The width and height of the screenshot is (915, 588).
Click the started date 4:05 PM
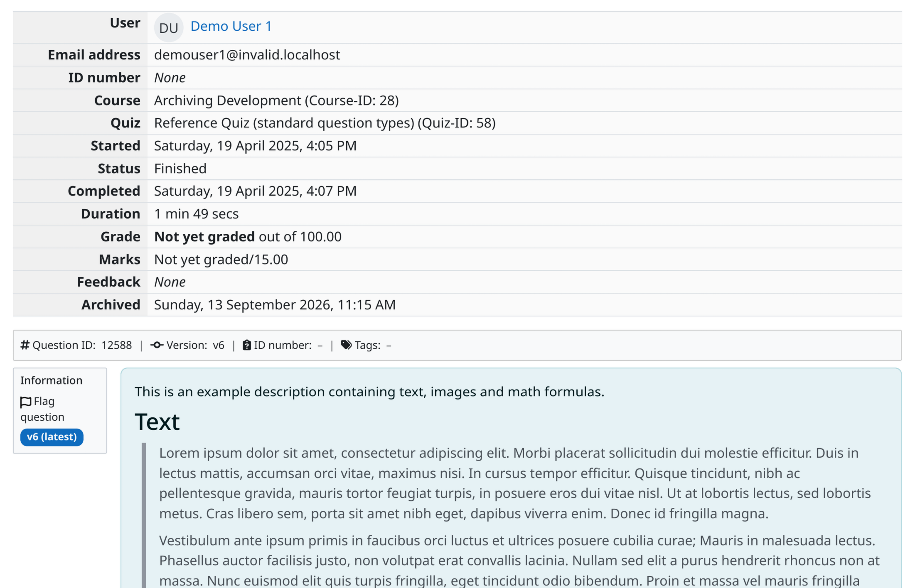point(255,146)
